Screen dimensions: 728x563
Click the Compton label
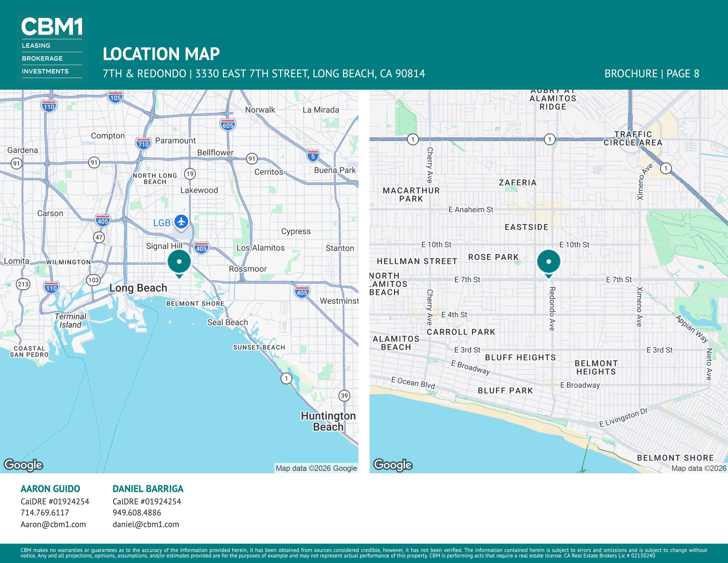pyautogui.click(x=108, y=136)
